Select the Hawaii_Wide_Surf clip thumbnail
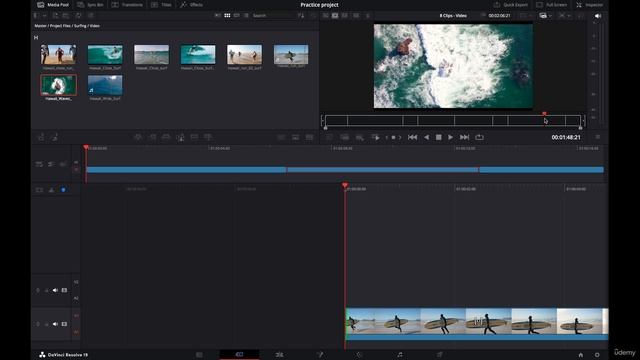Viewport: 640px width, 360px height. click(105, 85)
